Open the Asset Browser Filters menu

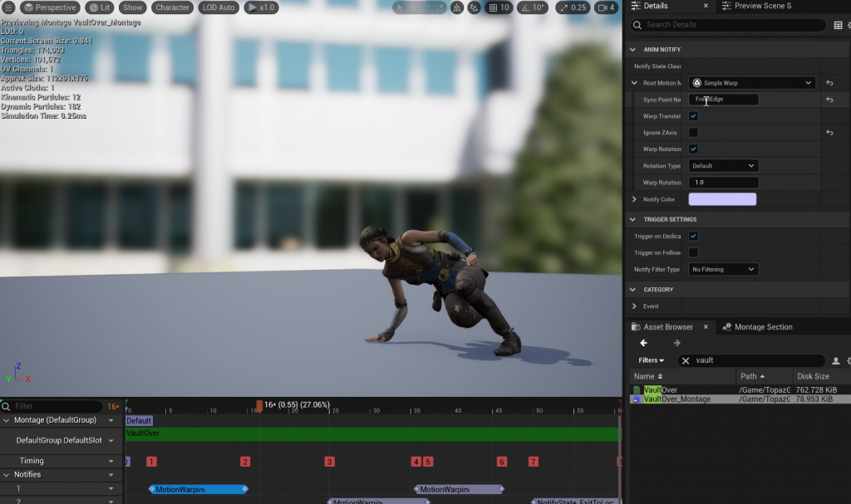(652, 360)
